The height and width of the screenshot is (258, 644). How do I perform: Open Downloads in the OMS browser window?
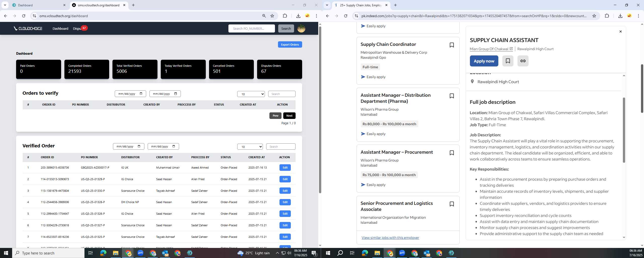pyautogui.click(x=298, y=16)
